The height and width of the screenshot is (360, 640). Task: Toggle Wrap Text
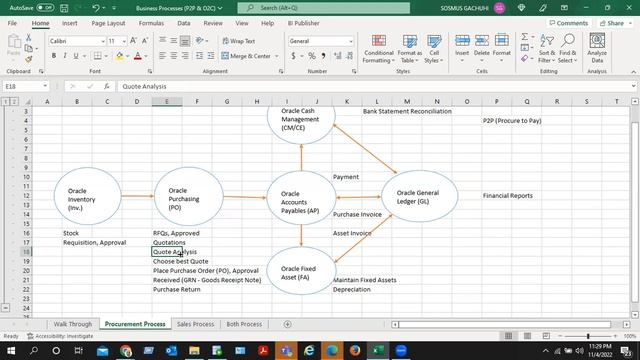point(239,41)
